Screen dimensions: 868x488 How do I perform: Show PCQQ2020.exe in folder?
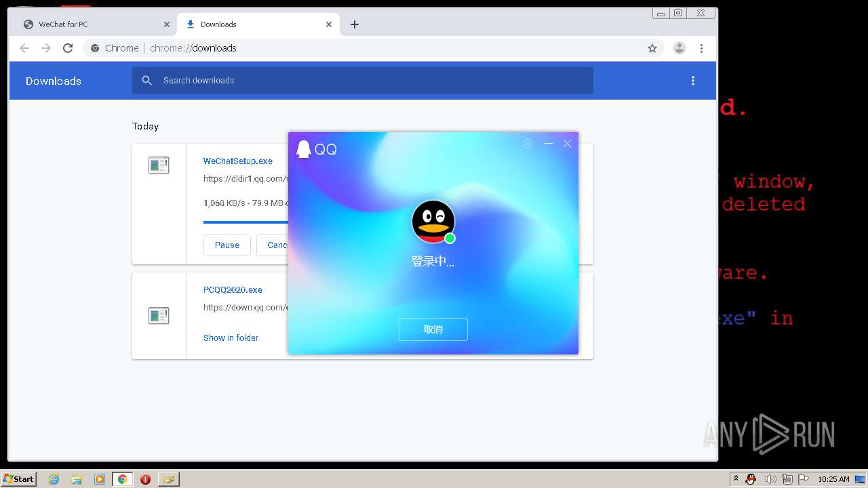click(231, 338)
